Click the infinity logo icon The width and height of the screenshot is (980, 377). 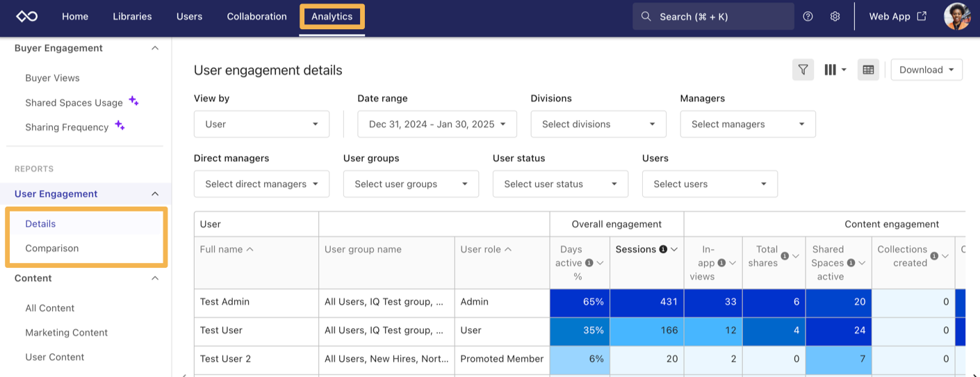point(26,16)
